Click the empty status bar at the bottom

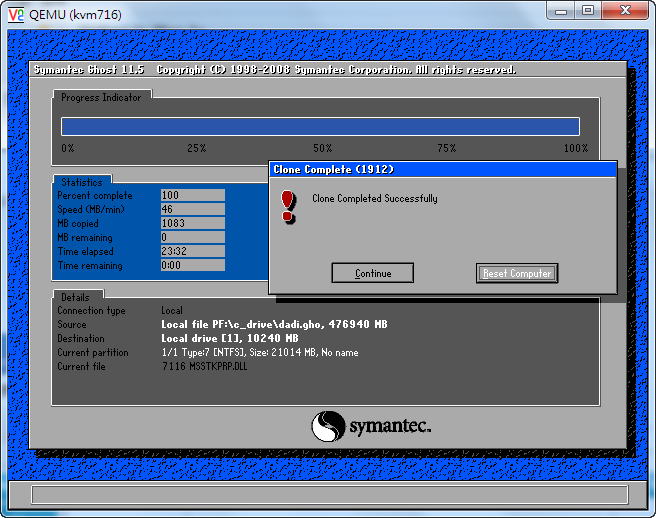pyautogui.click(x=330, y=495)
